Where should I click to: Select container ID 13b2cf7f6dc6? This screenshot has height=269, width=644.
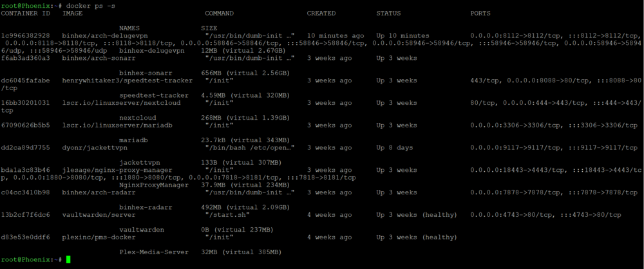coord(26,215)
